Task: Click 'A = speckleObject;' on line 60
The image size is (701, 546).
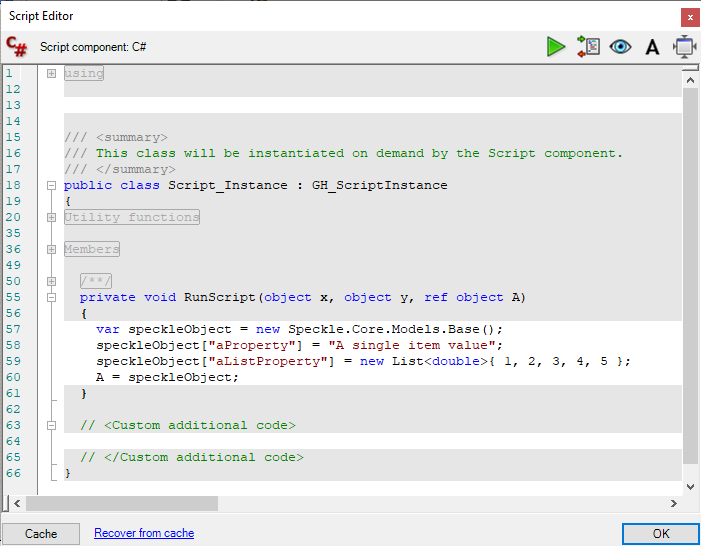Action: (x=167, y=378)
